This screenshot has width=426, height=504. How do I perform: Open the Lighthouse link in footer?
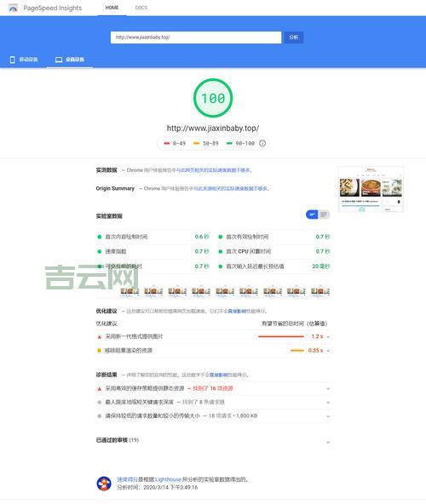[x=168, y=479]
